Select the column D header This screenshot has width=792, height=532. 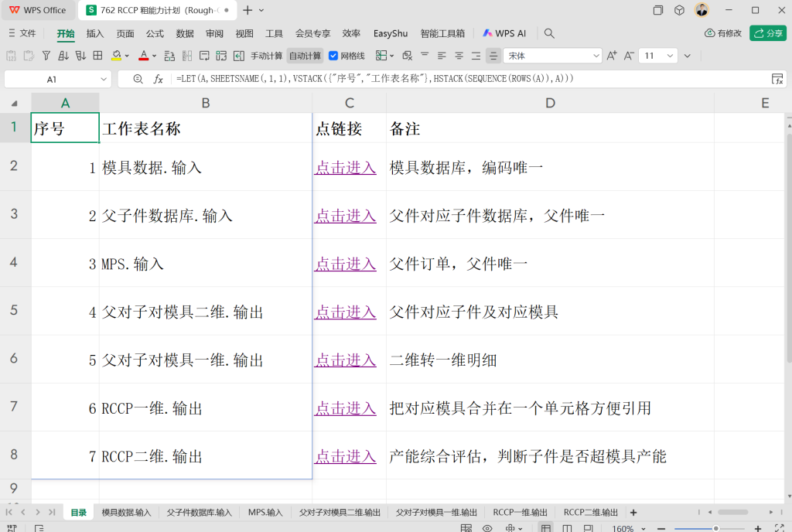550,103
